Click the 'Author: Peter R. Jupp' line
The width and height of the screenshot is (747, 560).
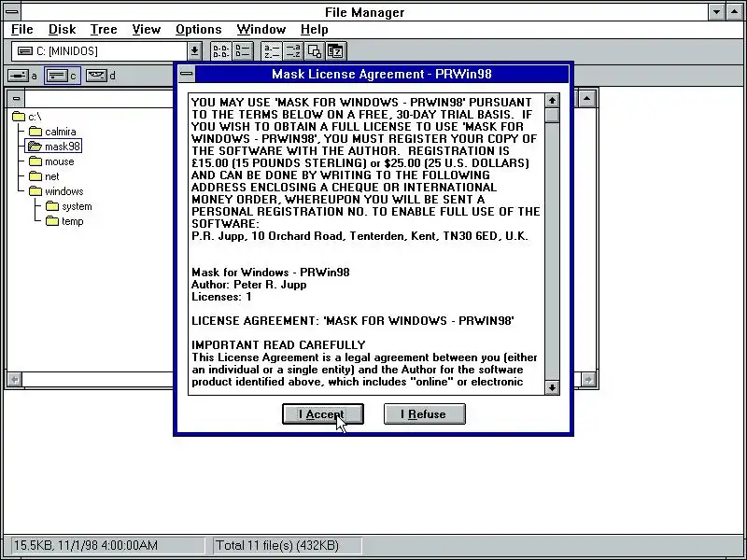click(x=248, y=285)
